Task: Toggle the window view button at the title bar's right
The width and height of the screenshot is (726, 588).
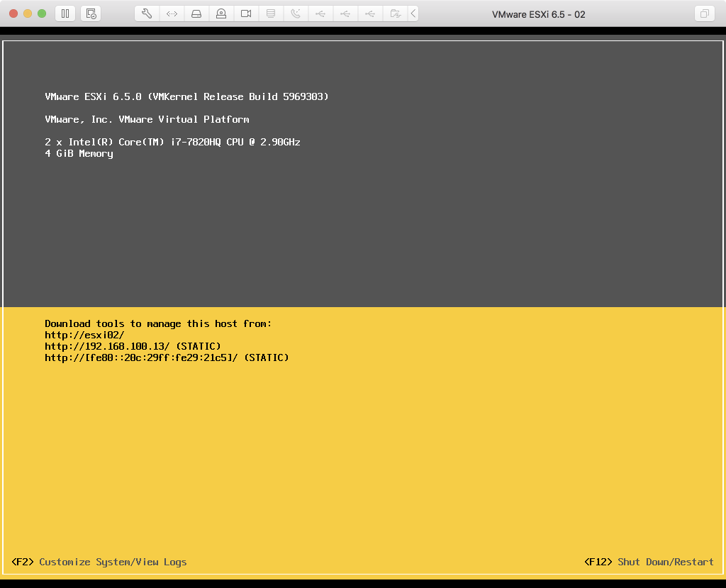Action: pos(704,13)
